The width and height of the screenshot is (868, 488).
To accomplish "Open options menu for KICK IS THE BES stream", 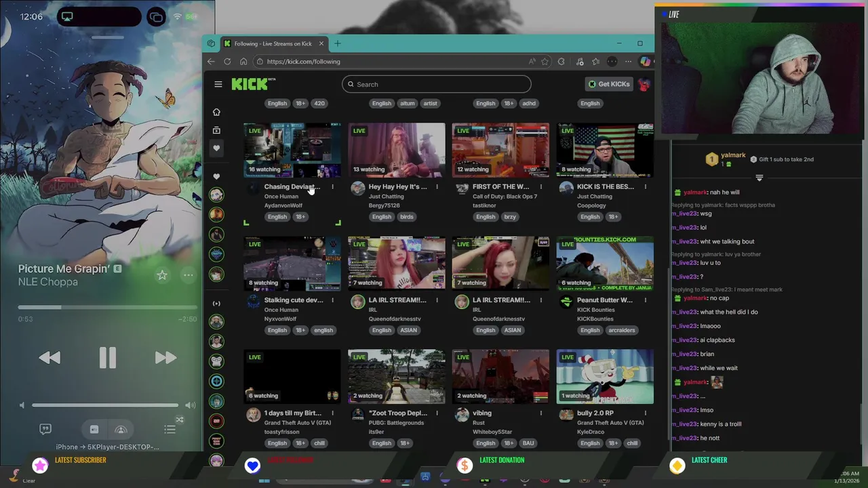I will (x=645, y=186).
